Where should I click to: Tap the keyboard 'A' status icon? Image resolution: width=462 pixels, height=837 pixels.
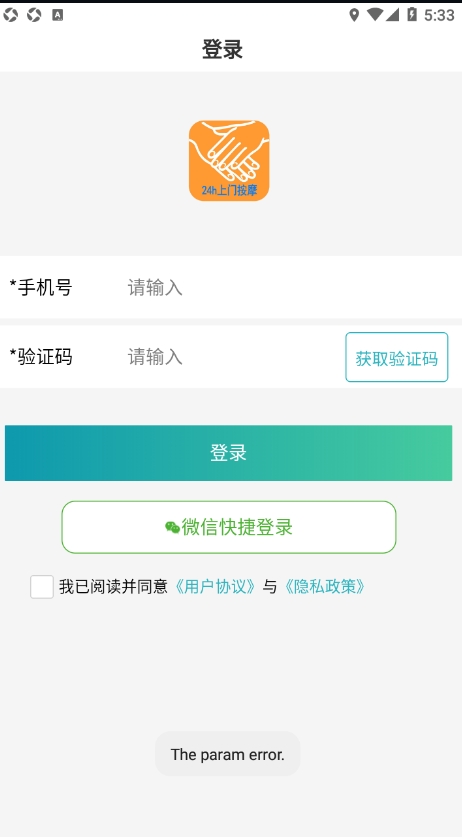[58, 15]
